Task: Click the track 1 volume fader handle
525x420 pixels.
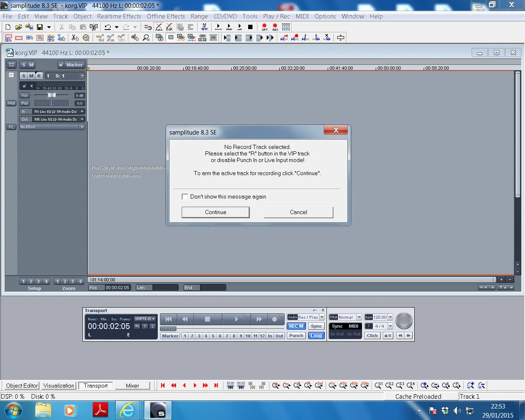Action: [52, 95]
